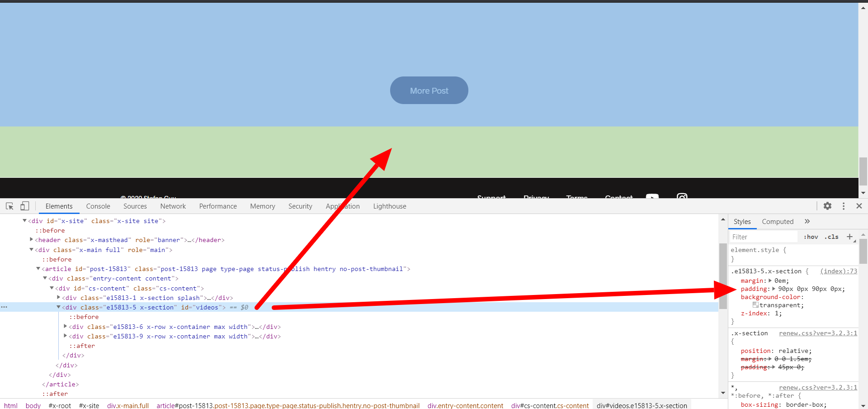Open the Lighthouse tab

click(390, 206)
